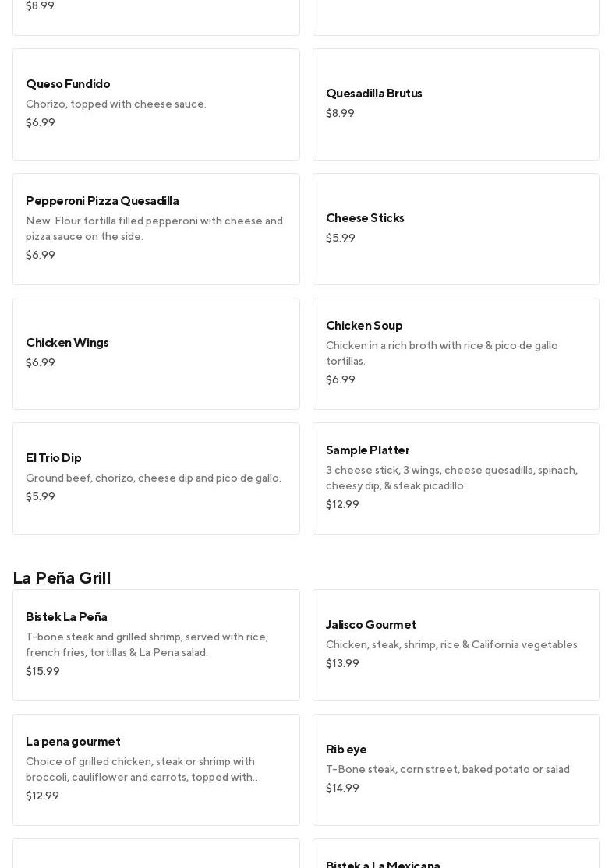Image resolution: width=612 pixels, height=868 pixels.
Task: Click the Chicken Soup description text
Action: tap(441, 354)
